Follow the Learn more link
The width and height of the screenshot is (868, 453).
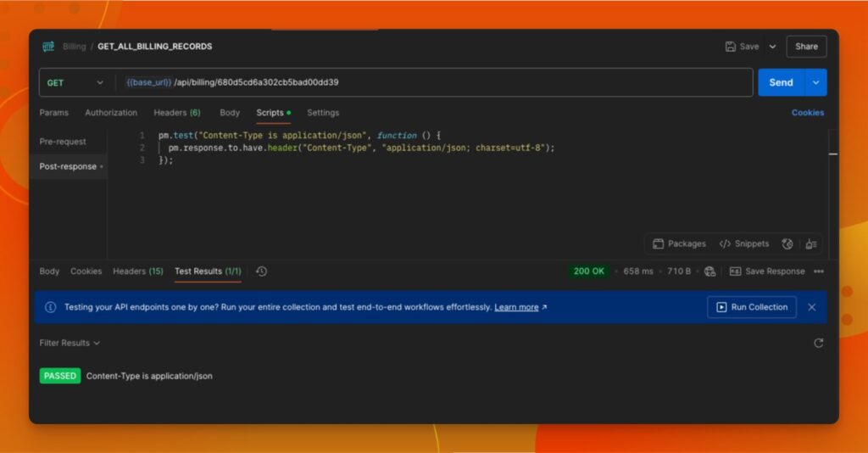tap(516, 307)
